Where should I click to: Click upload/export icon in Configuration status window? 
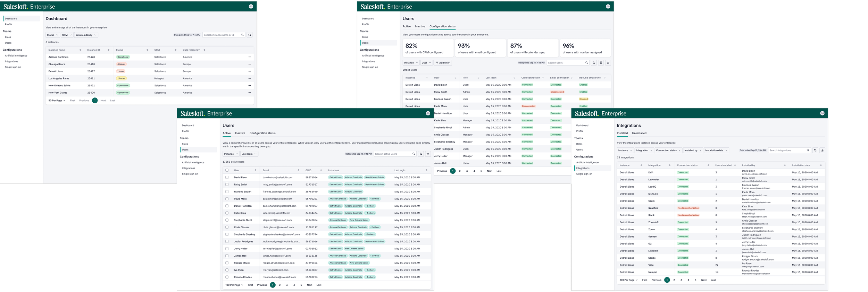point(608,63)
